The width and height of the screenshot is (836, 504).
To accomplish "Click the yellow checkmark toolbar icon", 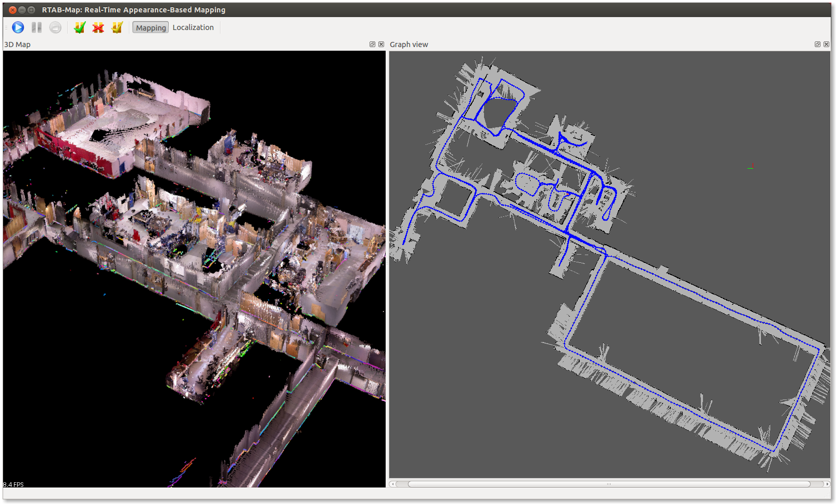I will [117, 27].
